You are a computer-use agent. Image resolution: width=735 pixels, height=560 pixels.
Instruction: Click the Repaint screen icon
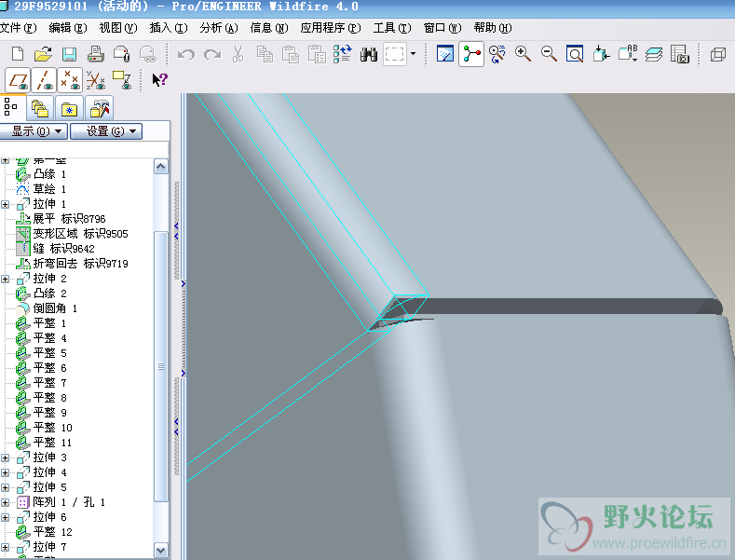[x=445, y=54]
